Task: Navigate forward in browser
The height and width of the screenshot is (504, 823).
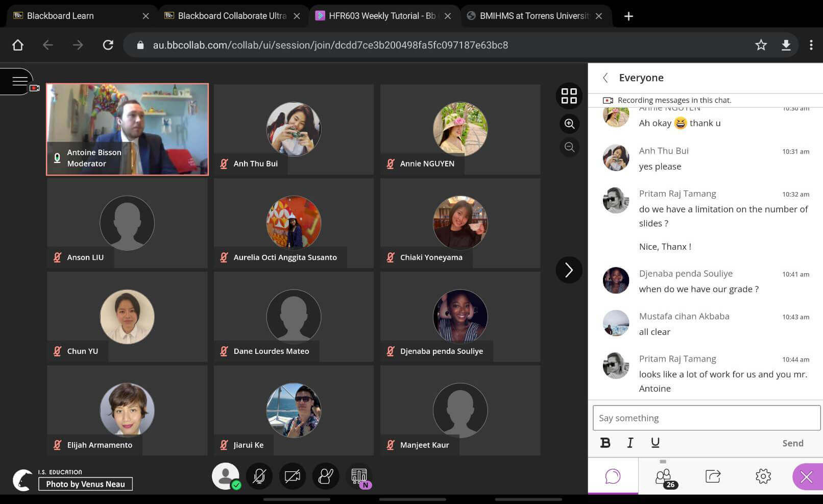Action: (x=78, y=45)
